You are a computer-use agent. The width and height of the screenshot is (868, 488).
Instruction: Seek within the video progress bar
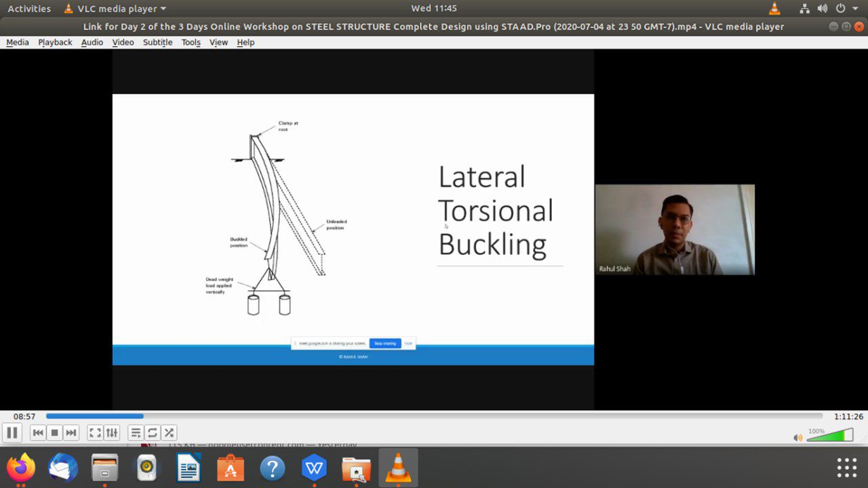click(434, 416)
